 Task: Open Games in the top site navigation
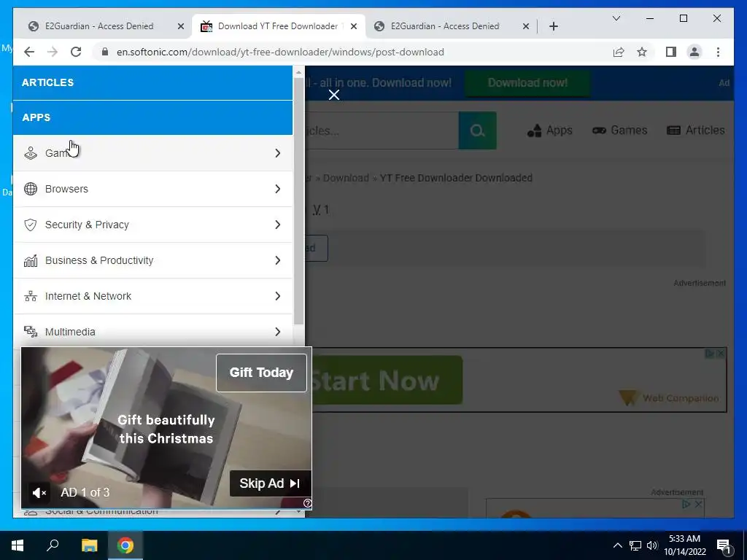619,131
